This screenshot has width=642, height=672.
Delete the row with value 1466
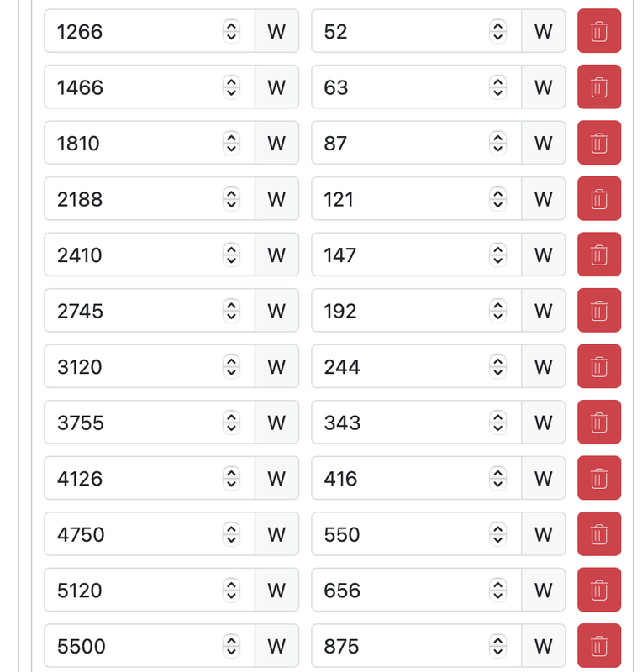point(598,87)
